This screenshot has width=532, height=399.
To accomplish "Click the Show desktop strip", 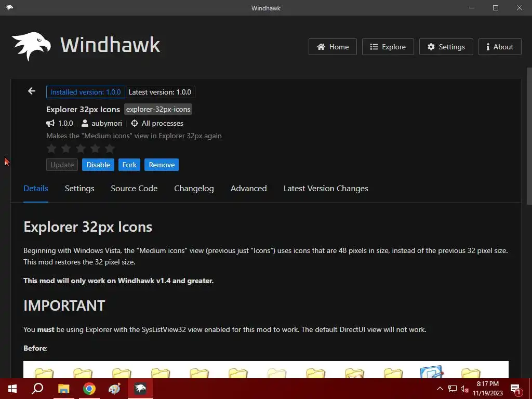I will tap(530, 389).
